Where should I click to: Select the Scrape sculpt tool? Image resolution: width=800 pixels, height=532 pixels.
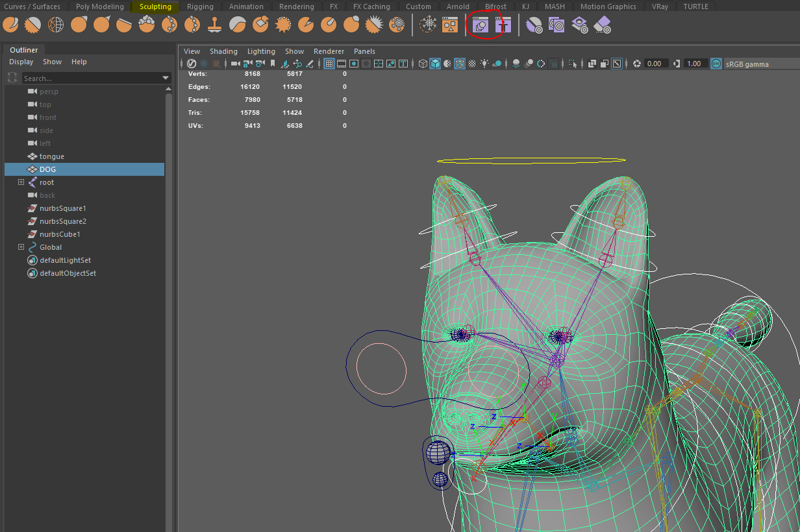tap(260, 25)
